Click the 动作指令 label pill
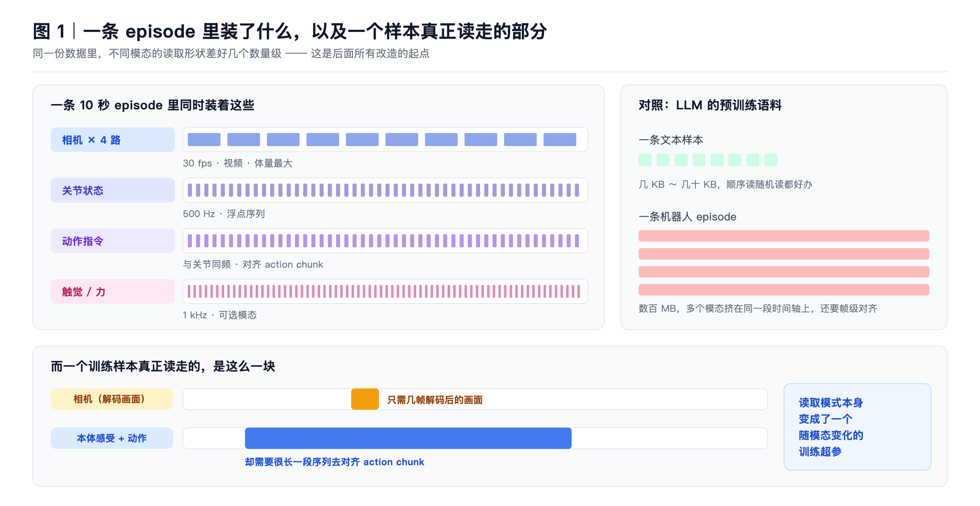The height and width of the screenshot is (506, 980). pos(113,241)
